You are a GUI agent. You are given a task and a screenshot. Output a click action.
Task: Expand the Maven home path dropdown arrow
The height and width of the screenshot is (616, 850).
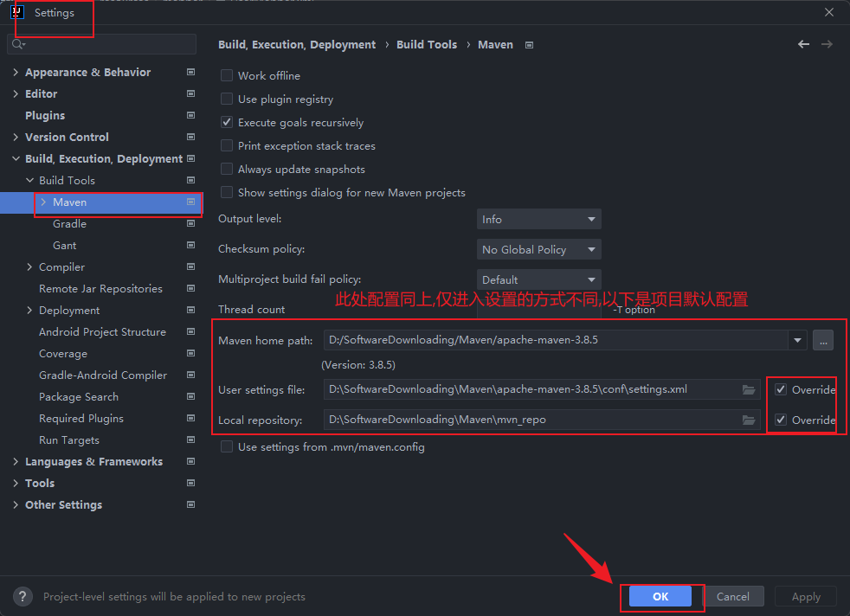(x=796, y=340)
